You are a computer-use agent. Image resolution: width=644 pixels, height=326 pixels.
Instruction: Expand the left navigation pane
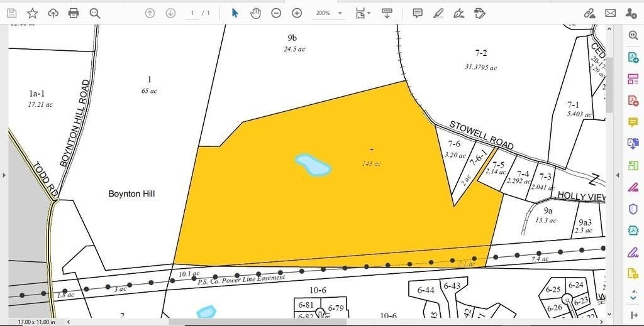[x=4, y=175]
